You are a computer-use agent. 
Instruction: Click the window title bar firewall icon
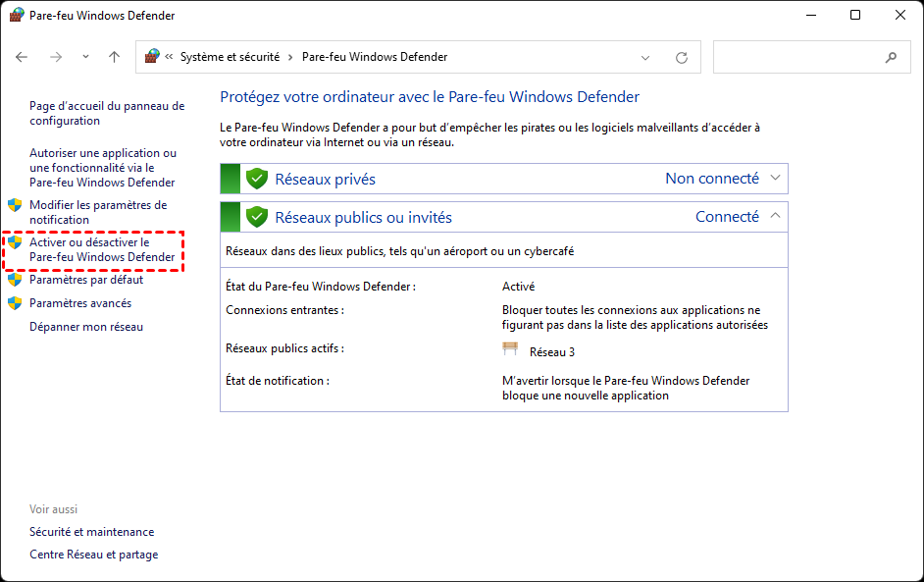(17, 15)
